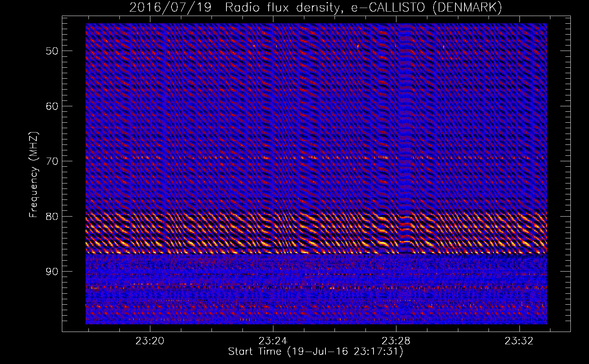
Task: Click the "Frequency (MHZ)" axis label
Action: 33,175
